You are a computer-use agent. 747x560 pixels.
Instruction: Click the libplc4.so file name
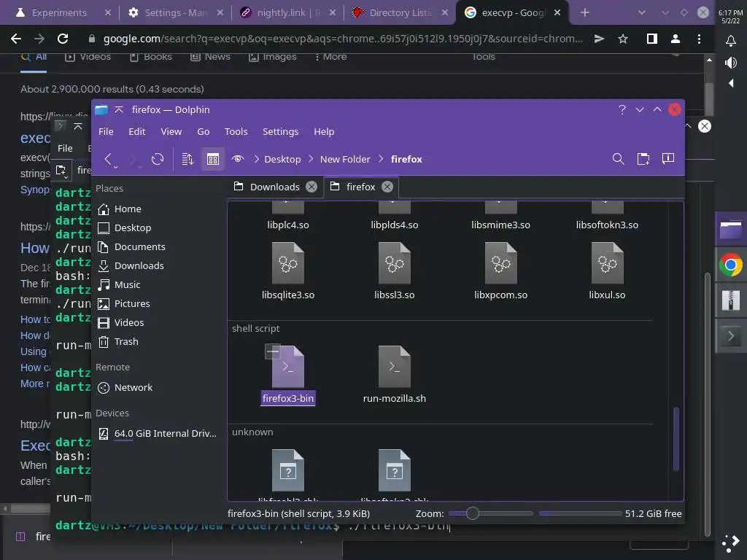[x=287, y=225]
